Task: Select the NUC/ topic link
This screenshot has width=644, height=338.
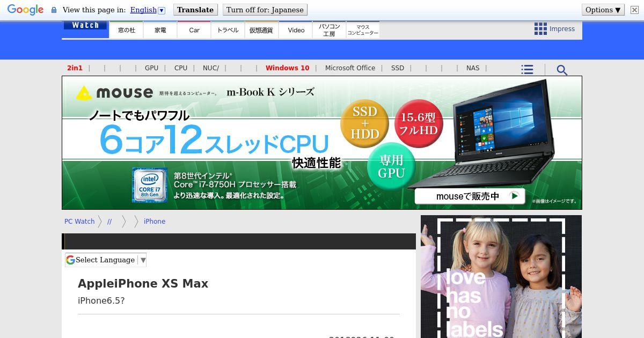Action: (211, 68)
